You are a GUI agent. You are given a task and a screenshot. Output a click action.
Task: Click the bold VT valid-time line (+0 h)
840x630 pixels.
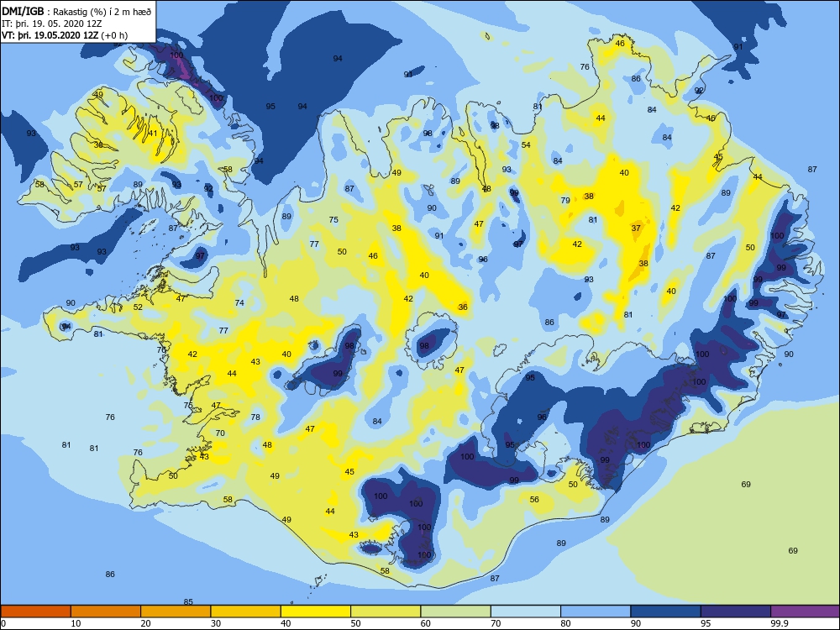tap(65, 35)
